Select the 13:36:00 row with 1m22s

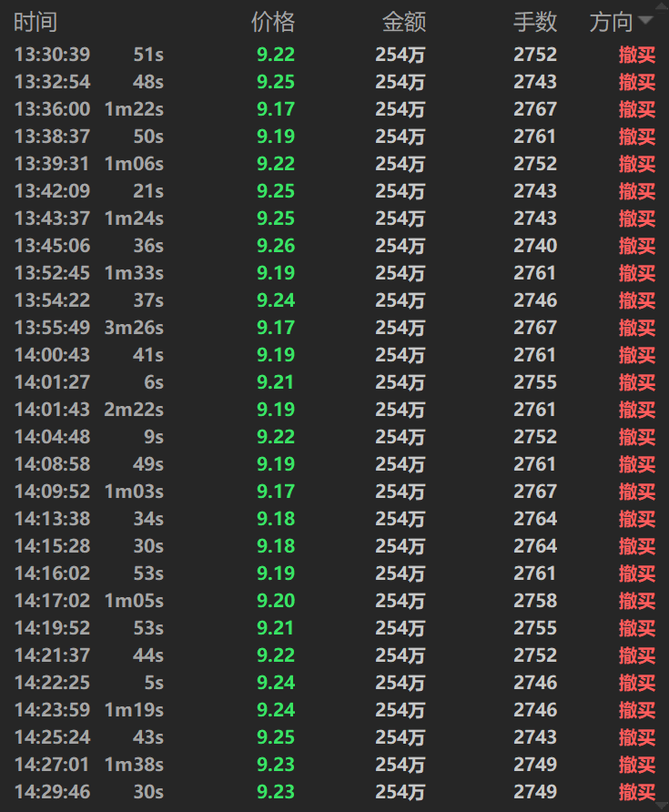point(335,108)
